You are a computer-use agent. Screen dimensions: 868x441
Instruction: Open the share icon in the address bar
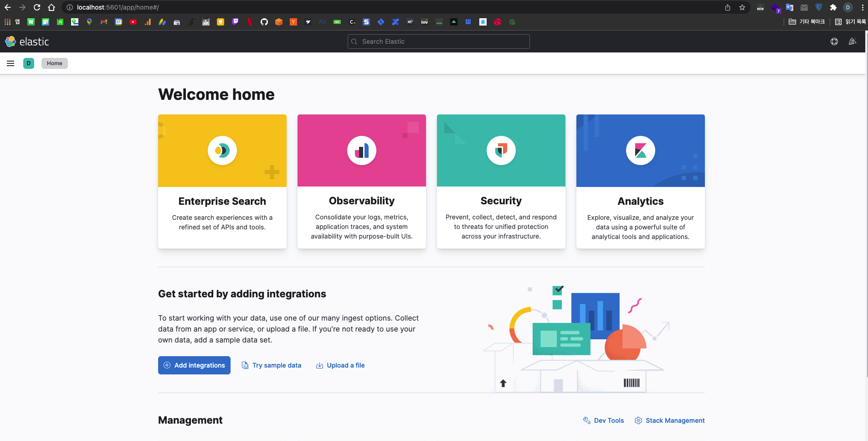coord(728,7)
